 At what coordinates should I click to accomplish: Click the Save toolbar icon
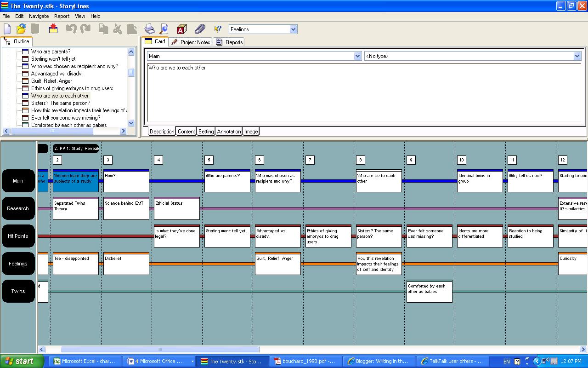pos(35,29)
